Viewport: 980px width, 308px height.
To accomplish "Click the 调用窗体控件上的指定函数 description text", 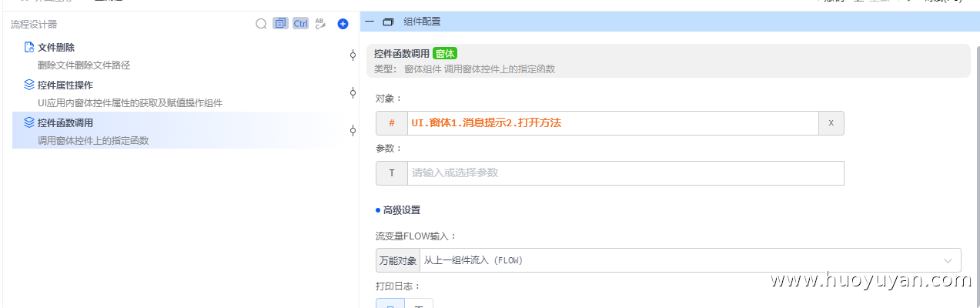I will [93, 141].
